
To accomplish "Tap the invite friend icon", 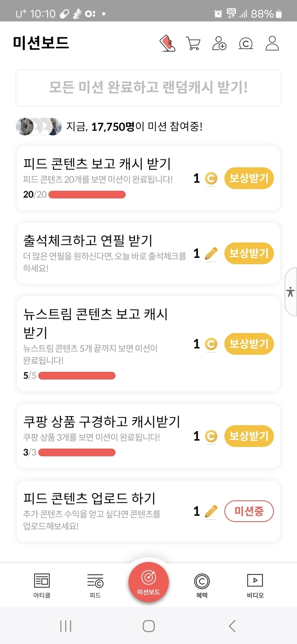I will pos(219,43).
